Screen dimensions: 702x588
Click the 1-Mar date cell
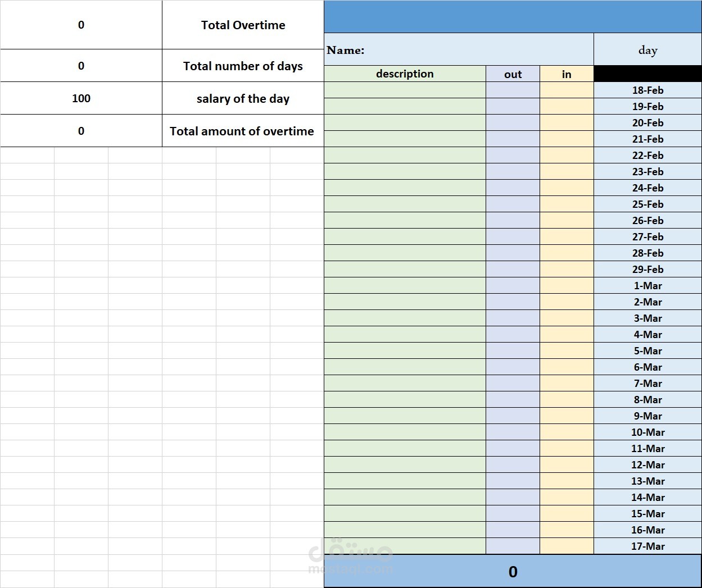click(x=647, y=285)
